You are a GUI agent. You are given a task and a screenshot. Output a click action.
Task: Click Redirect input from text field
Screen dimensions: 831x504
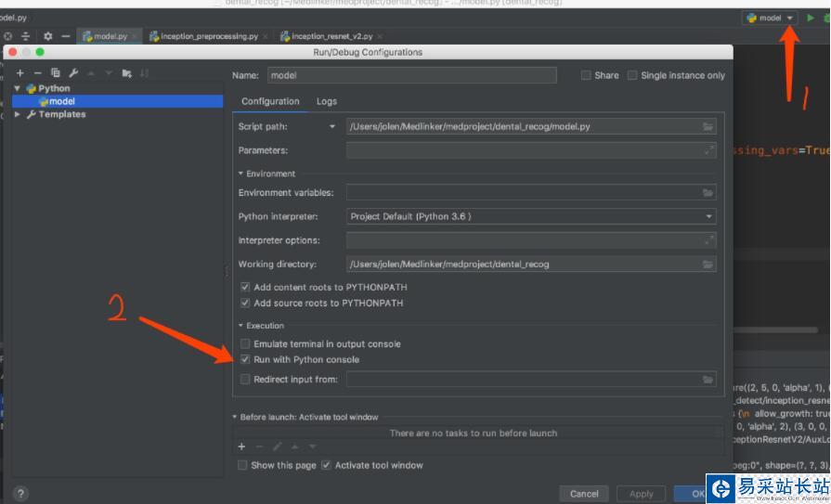(x=531, y=380)
